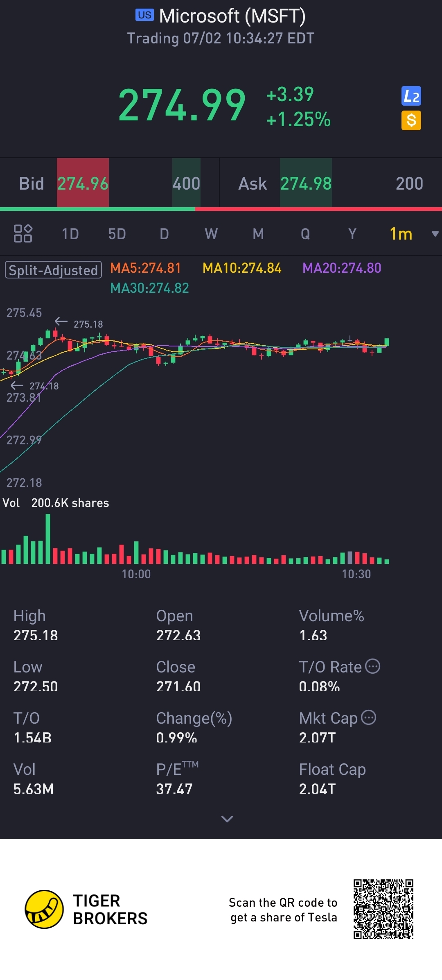
Task: Select the tallest green volume bar
Action: pos(48,539)
